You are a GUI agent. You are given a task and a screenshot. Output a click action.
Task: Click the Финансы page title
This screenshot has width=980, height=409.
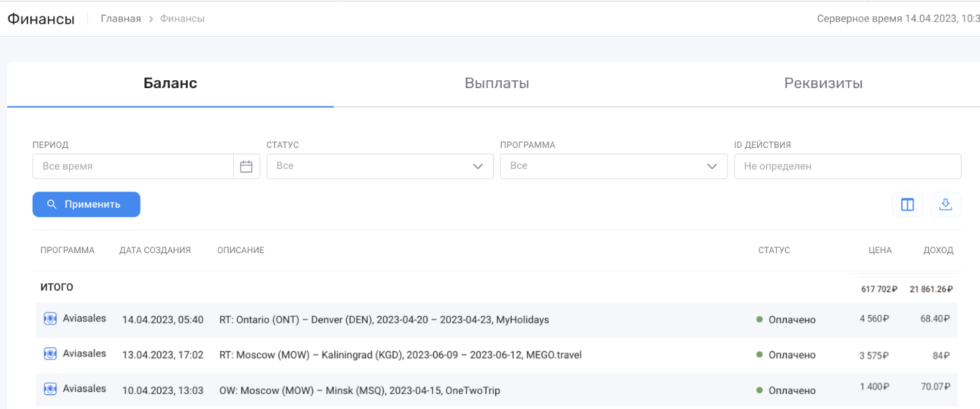41,19
